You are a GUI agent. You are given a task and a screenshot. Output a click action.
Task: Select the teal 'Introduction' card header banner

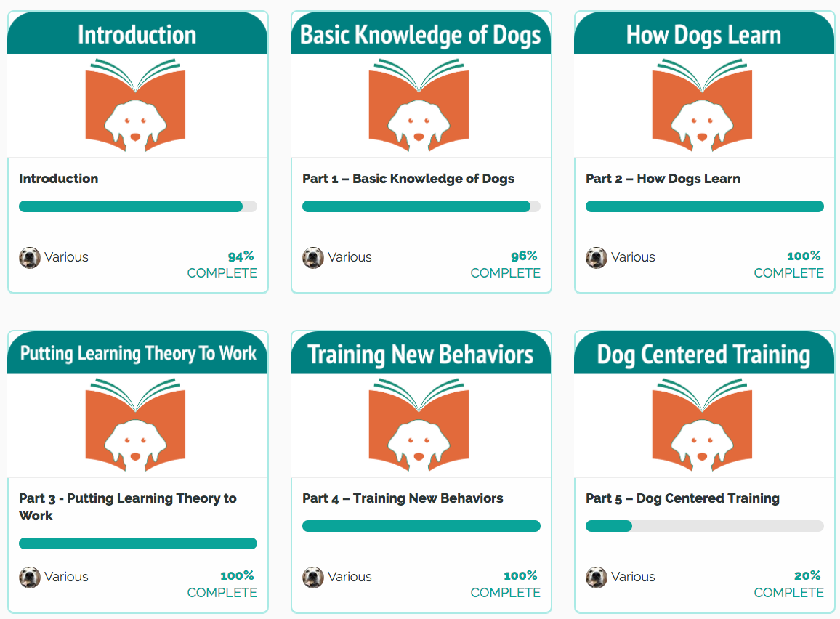137,33
